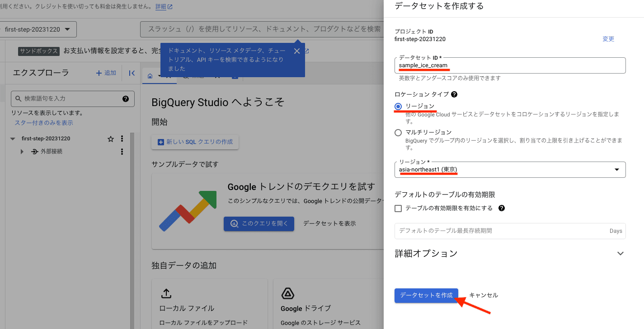Open the project picker showing first-step-20231220

click(38, 28)
